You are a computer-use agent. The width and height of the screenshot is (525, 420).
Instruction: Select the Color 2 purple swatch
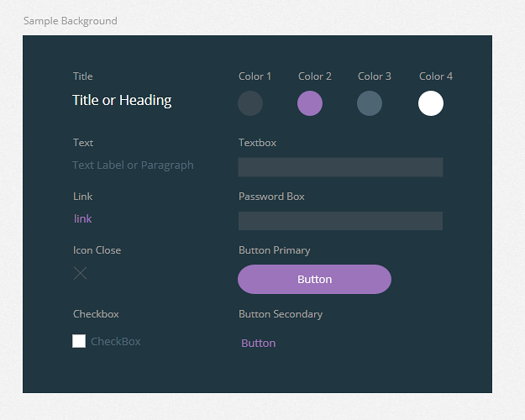tap(310, 103)
